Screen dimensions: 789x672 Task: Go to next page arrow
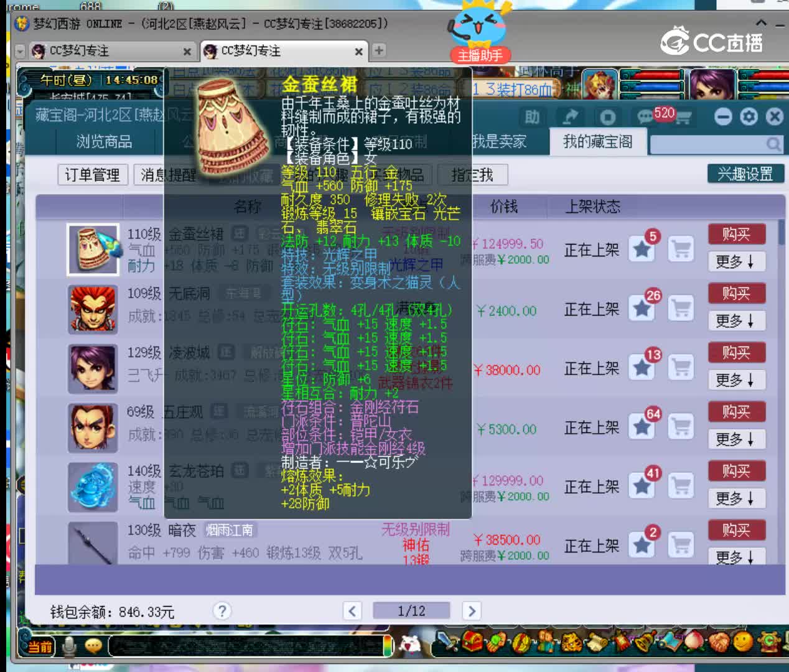coord(471,611)
